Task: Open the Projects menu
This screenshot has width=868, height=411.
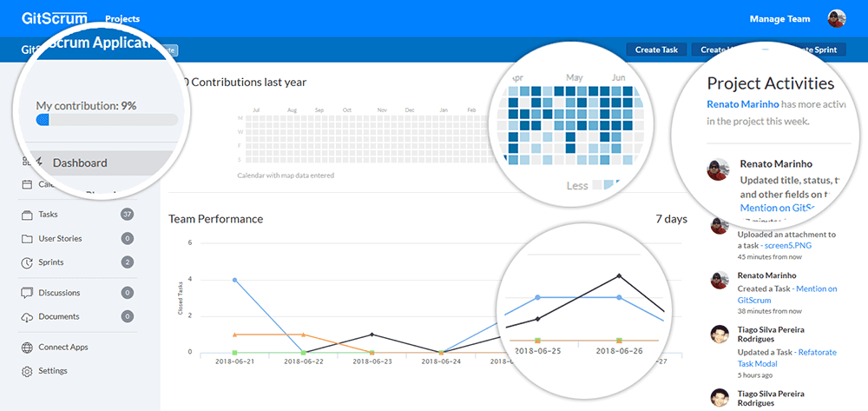Action: click(x=122, y=19)
